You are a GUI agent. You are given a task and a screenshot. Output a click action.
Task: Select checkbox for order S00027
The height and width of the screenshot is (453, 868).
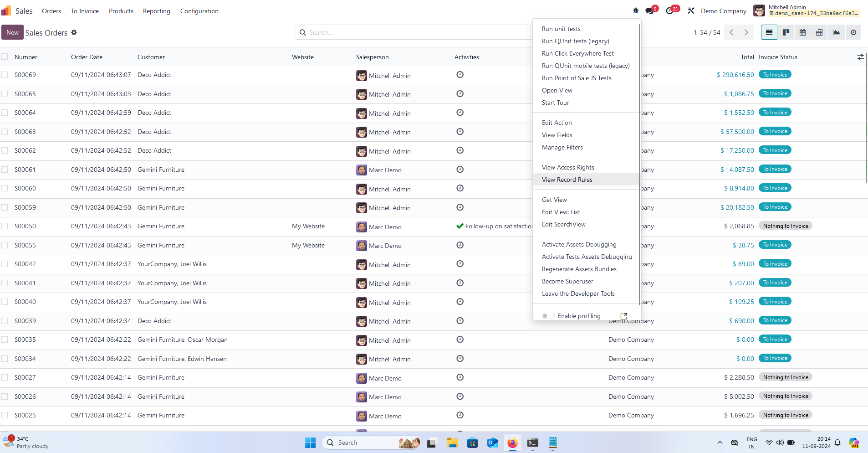tap(5, 377)
